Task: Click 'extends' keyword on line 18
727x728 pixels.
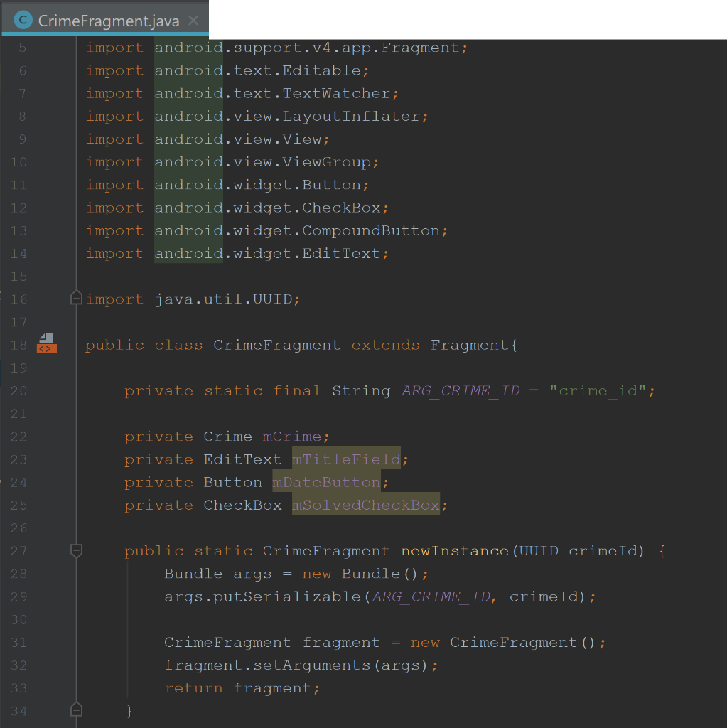Action: click(x=385, y=345)
